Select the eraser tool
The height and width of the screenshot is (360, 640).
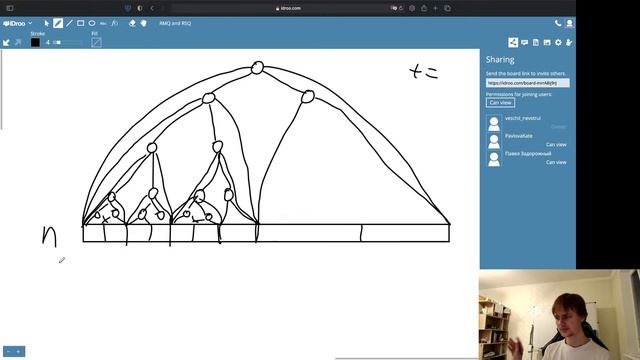point(132,24)
